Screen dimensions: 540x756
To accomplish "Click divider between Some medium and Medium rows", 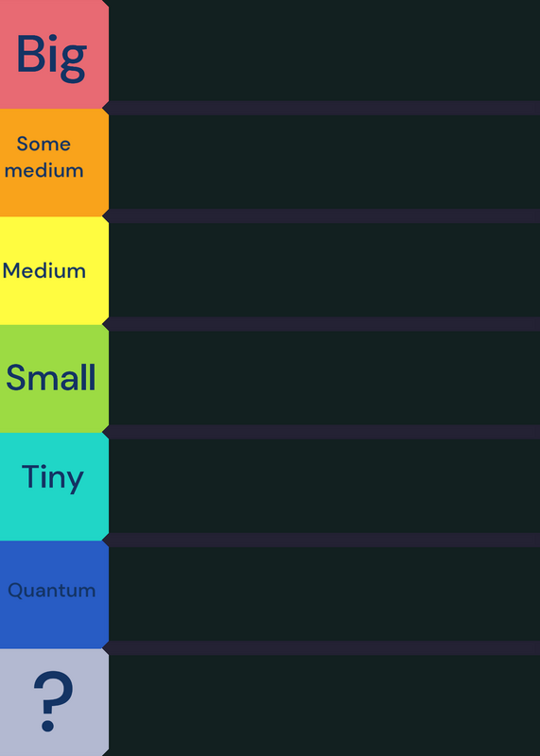I will pyautogui.click(x=321, y=216).
